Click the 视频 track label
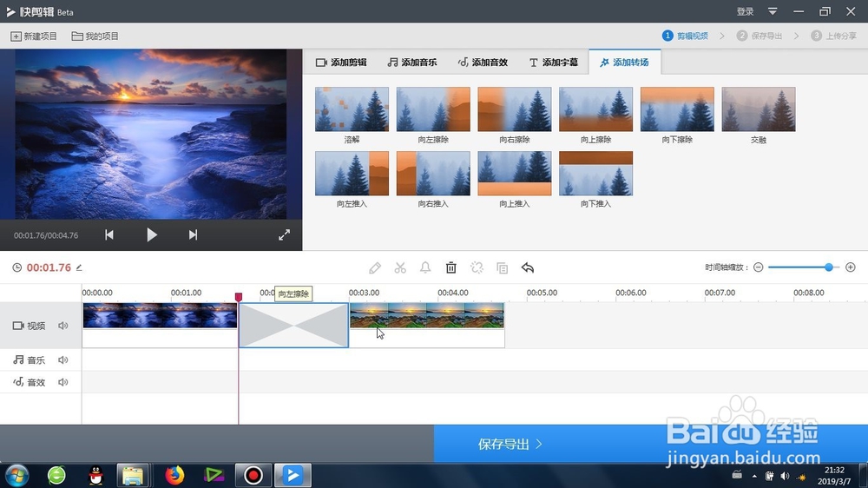 pos(30,326)
